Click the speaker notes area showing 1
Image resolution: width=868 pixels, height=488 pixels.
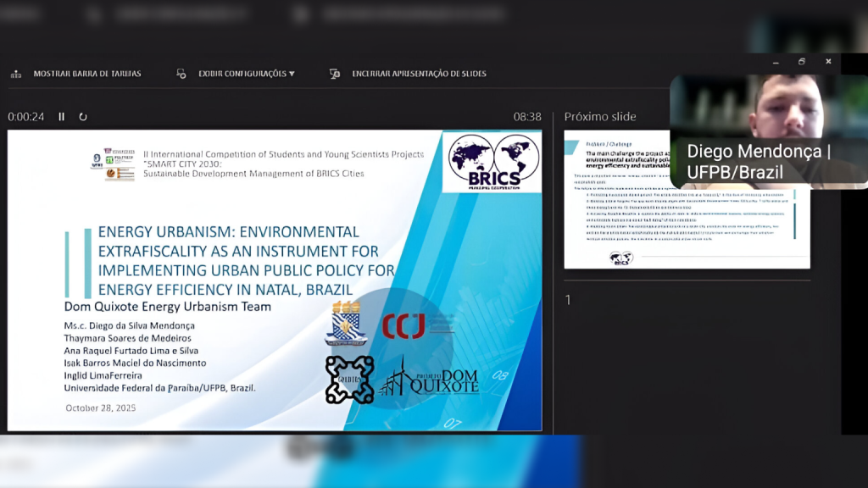point(568,299)
